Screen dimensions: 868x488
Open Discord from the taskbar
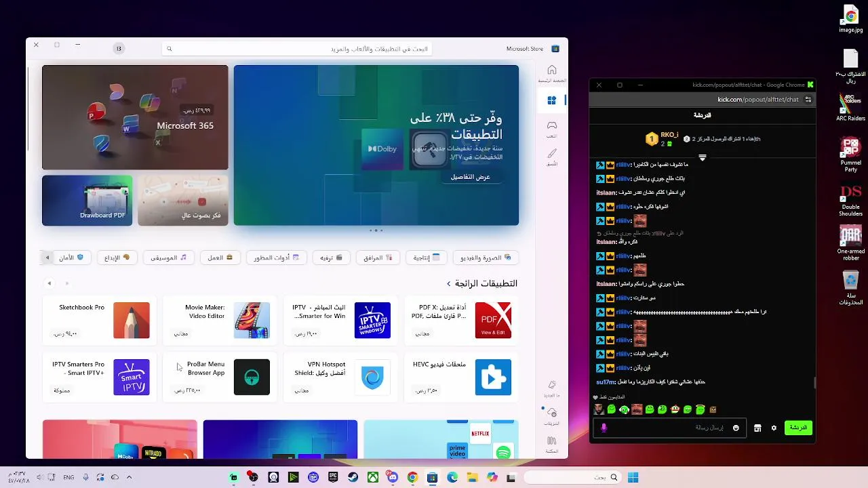pyautogui.click(x=393, y=478)
